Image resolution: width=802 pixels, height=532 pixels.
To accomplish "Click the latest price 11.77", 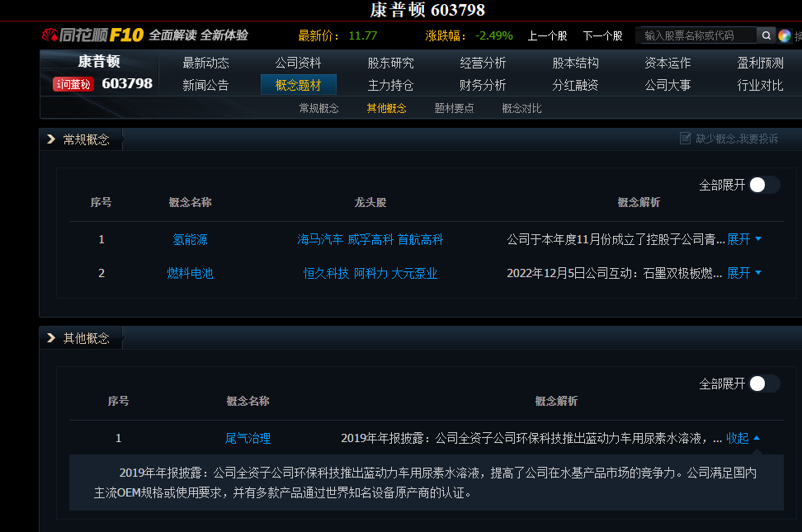I will coord(363,35).
